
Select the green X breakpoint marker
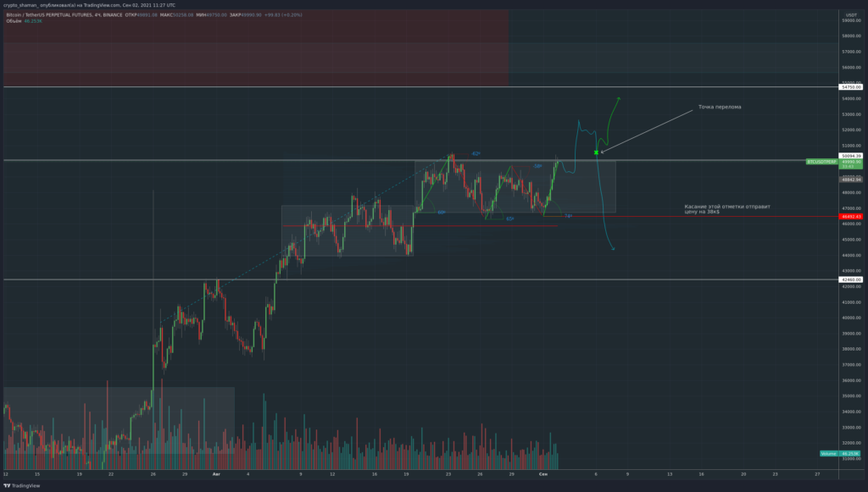pos(597,152)
